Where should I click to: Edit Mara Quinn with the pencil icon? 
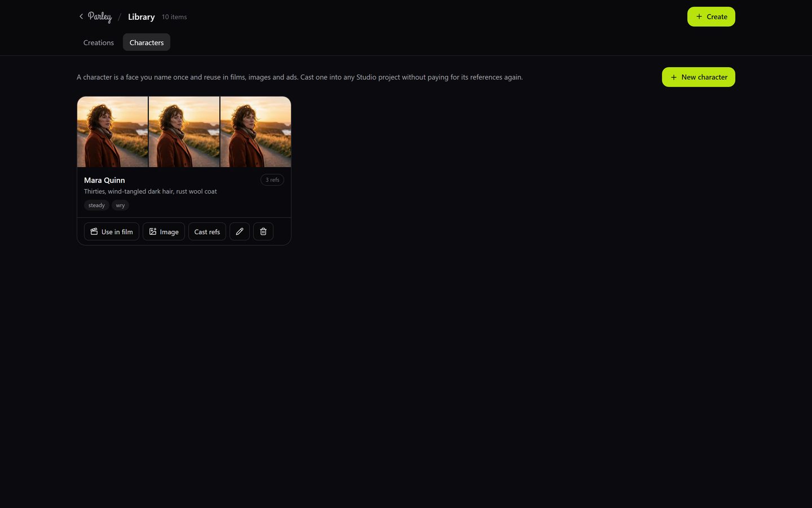(x=240, y=231)
